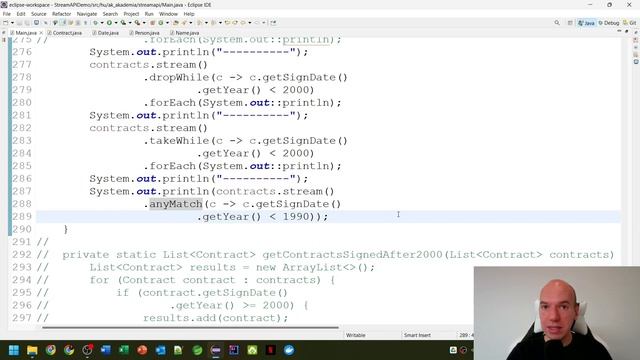Open Netflix from the taskbar
This screenshot has width=640, height=360.
pos(271,350)
